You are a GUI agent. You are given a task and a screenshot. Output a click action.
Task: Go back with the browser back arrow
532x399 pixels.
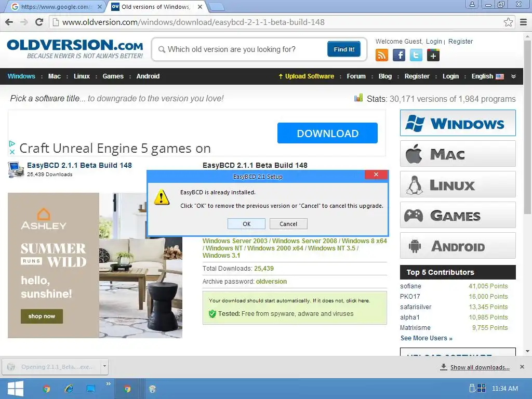(x=9, y=22)
